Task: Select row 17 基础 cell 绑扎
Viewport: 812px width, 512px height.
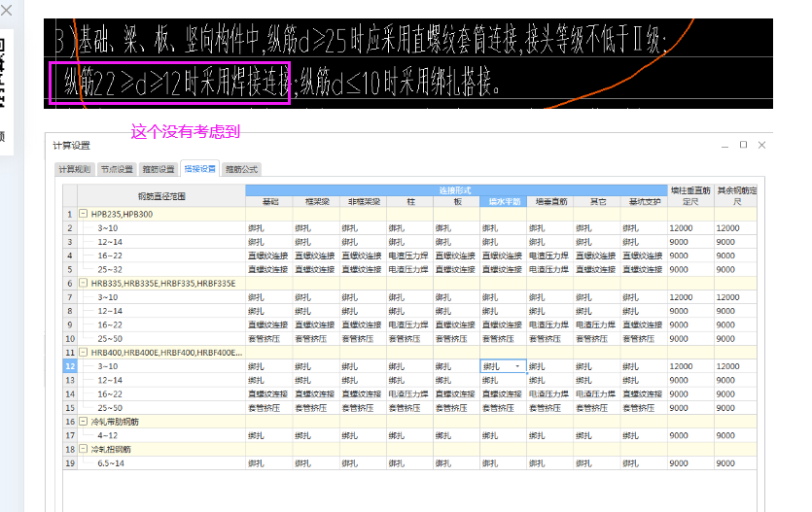Action: [269, 435]
